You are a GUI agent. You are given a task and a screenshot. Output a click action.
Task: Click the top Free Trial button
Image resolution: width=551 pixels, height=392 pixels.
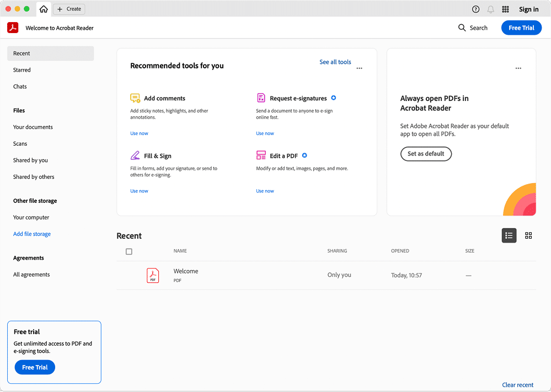click(521, 28)
